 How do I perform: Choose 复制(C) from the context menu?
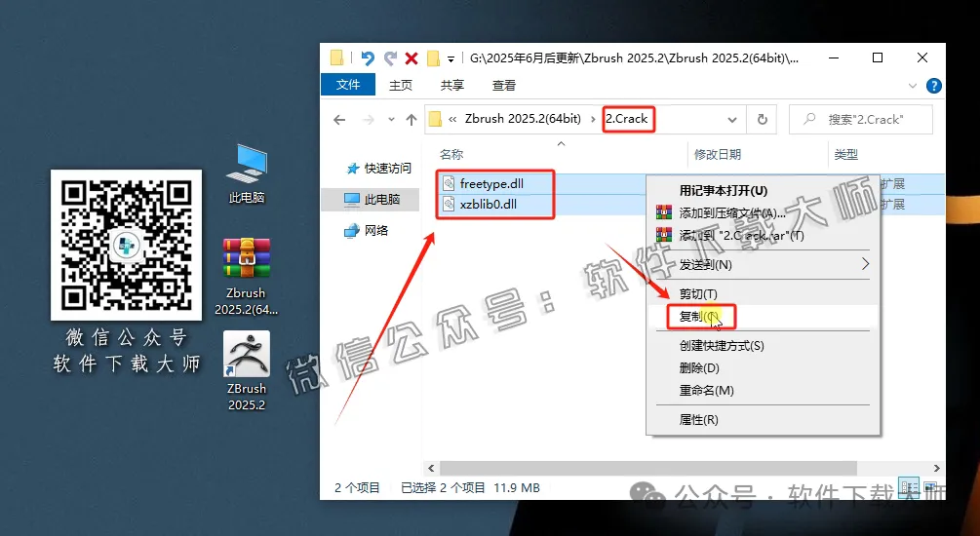(764, 316)
